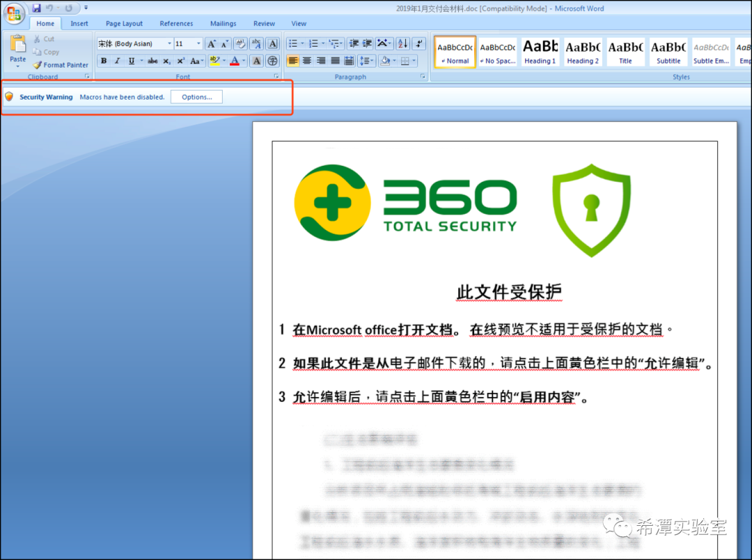
Task: Open the font size dropdown
Action: (x=198, y=44)
